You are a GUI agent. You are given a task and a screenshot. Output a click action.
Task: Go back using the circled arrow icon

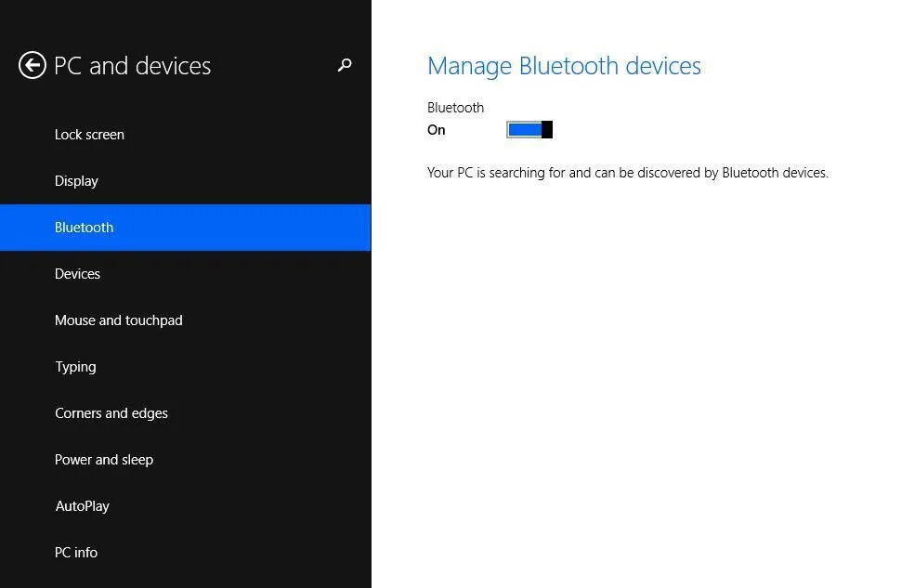point(33,65)
